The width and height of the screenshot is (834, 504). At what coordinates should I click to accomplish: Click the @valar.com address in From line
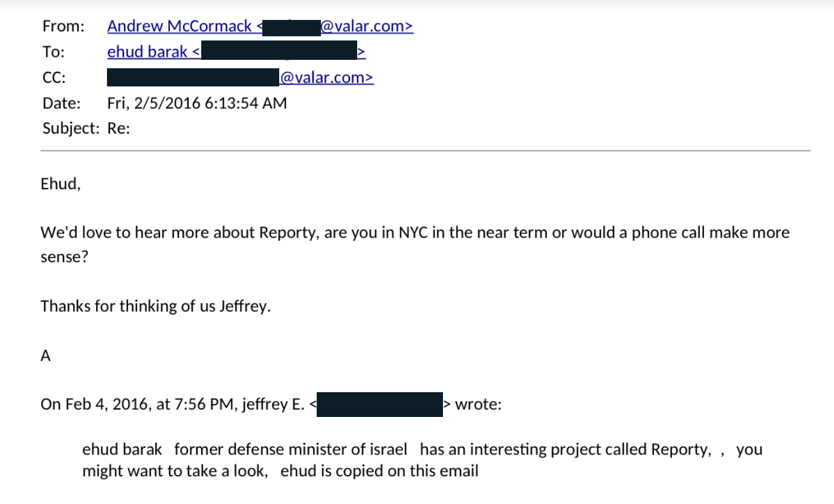coord(366,27)
